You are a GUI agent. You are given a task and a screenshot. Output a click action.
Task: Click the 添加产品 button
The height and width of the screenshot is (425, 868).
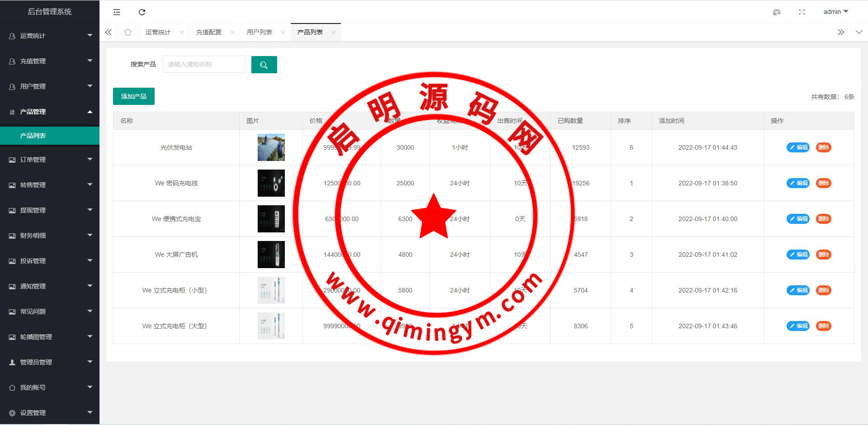[134, 96]
